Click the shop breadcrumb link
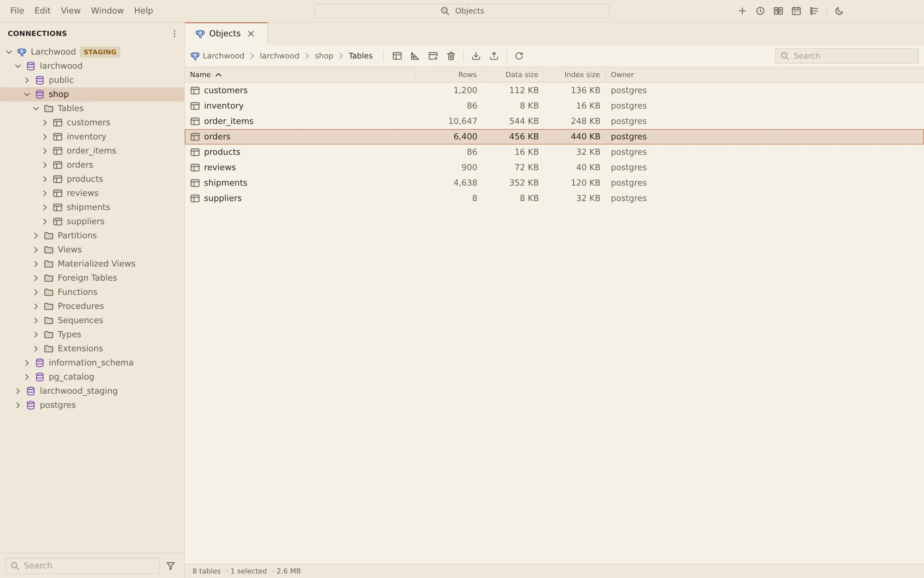This screenshot has width=924, height=578. point(324,56)
